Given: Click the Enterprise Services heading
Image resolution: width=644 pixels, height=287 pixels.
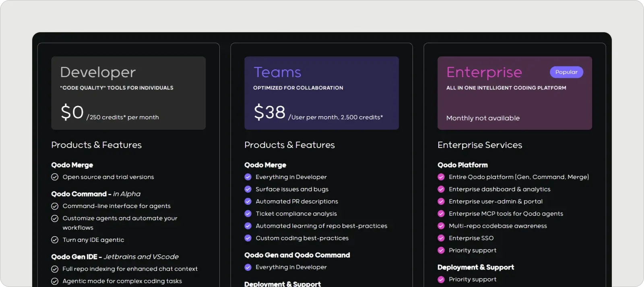Looking at the screenshot, I should click(x=480, y=145).
